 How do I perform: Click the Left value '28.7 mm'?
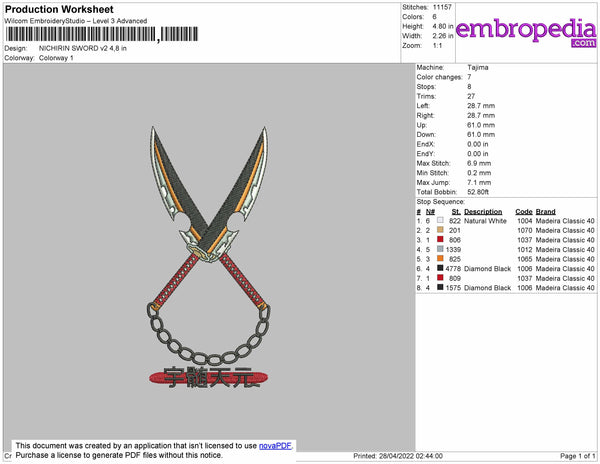[x=481, y=106]
